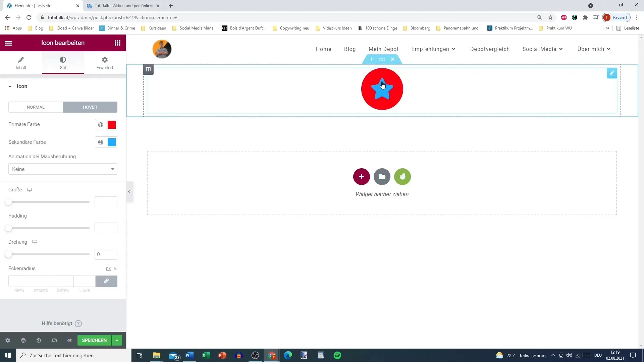The width and height of the screenshot is (644, 362).
Task: Click the OBEN Eckenradius input
Action: [x=19, y=281]
